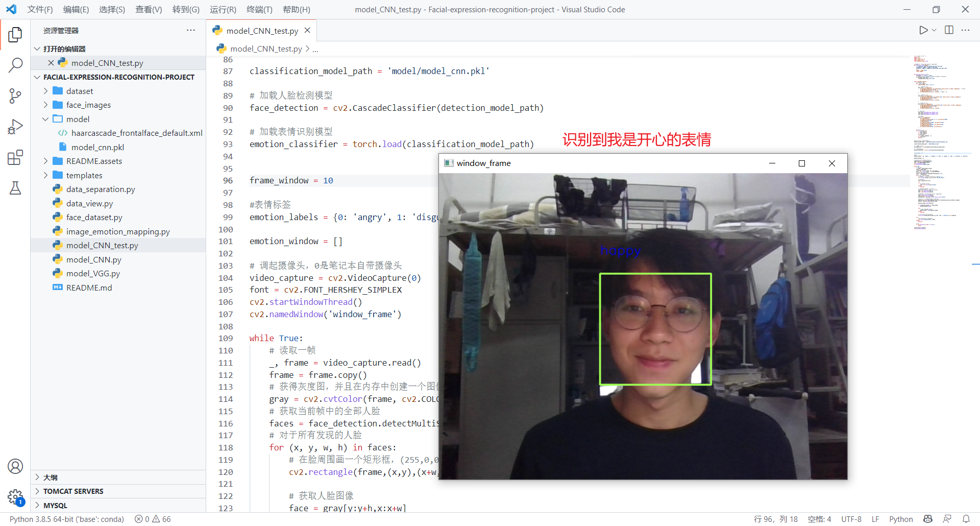Click the model_CNN_test.py breadcrumb
This screenshot has width=980, height=526.
pyautogui.click(x=266, y=49)
